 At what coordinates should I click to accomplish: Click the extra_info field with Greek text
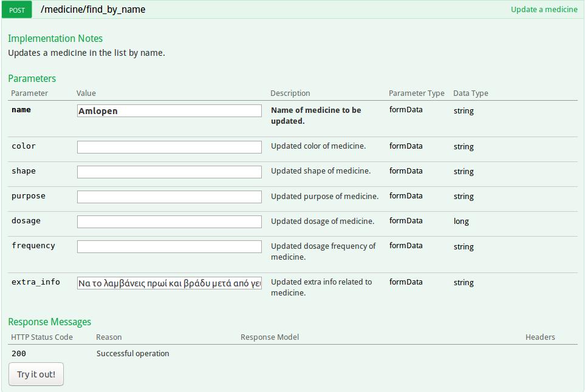[x=169, y=283]
